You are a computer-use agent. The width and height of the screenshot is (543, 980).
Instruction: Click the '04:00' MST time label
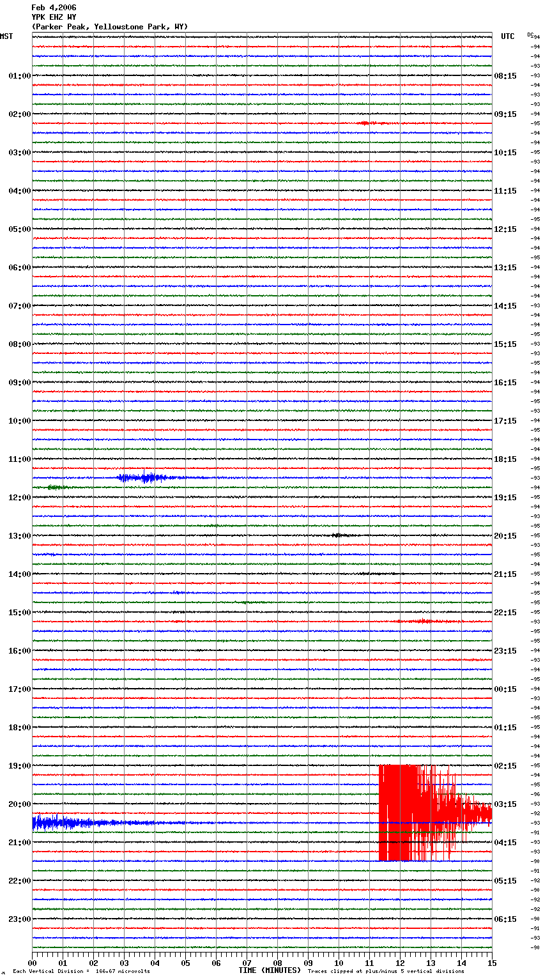point(20,191)
